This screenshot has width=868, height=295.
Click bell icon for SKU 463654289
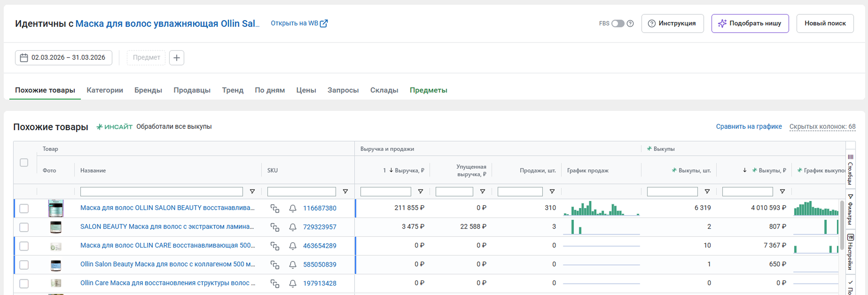(293, 246)
